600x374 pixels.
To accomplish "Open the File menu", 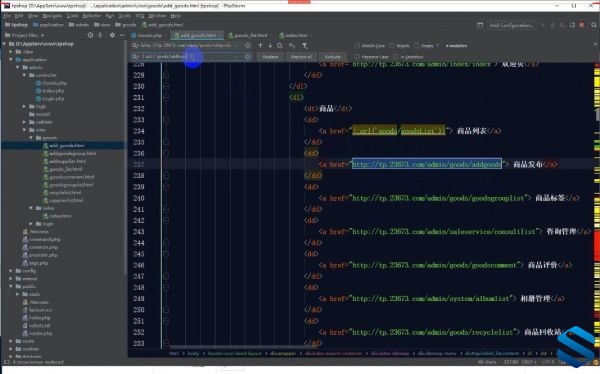I will coord(7,16).
